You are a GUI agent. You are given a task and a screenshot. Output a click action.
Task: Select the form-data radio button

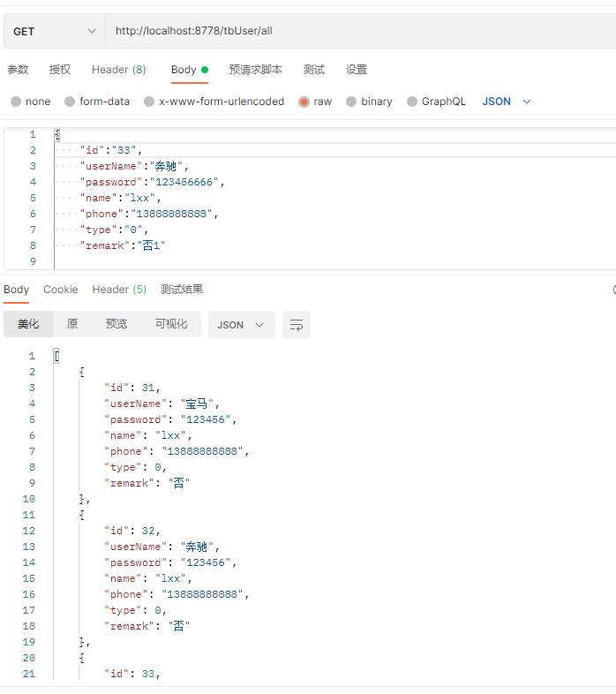pos(70,102)
